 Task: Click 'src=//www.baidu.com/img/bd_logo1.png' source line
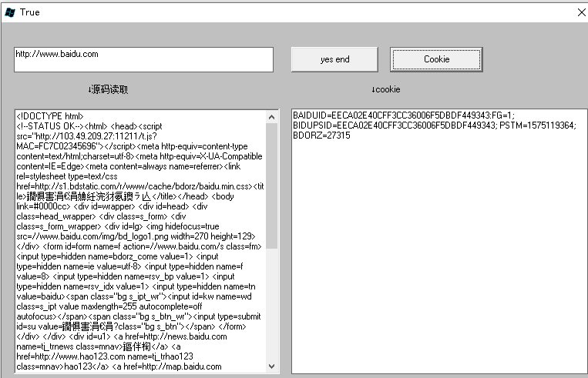[92, 236]
